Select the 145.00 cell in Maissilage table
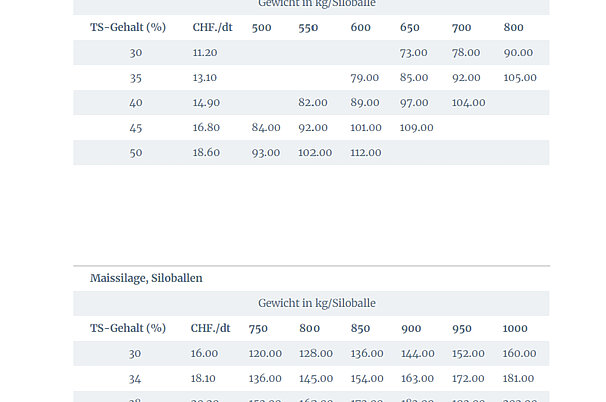The height and width of the screenshot is (402, 606). click(315, 378)
